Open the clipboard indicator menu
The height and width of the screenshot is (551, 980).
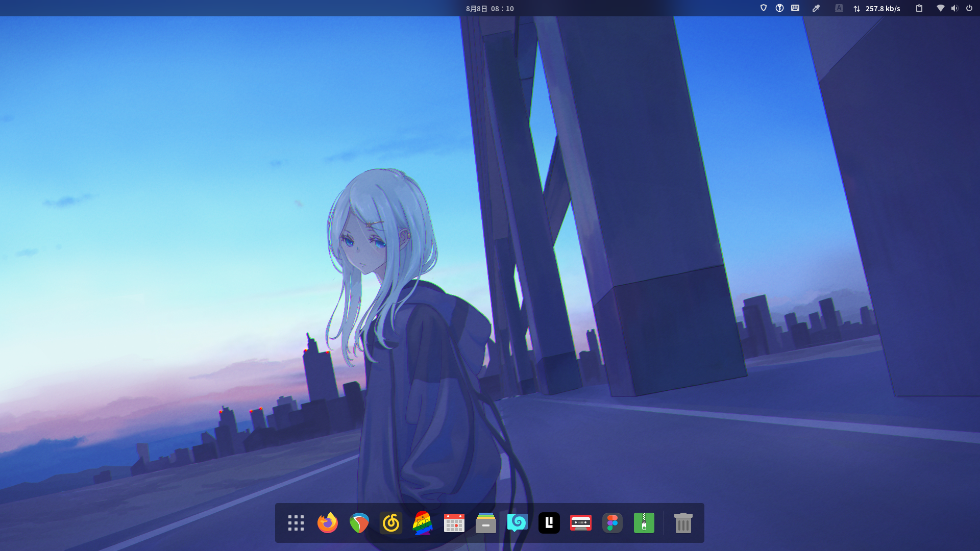coord(919,8)
